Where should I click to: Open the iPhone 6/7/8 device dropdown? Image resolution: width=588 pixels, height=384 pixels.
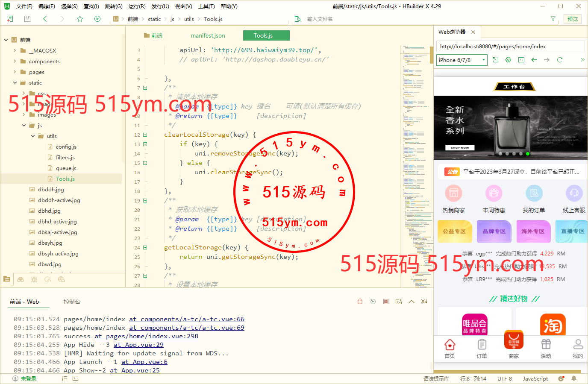click(462, 60)
